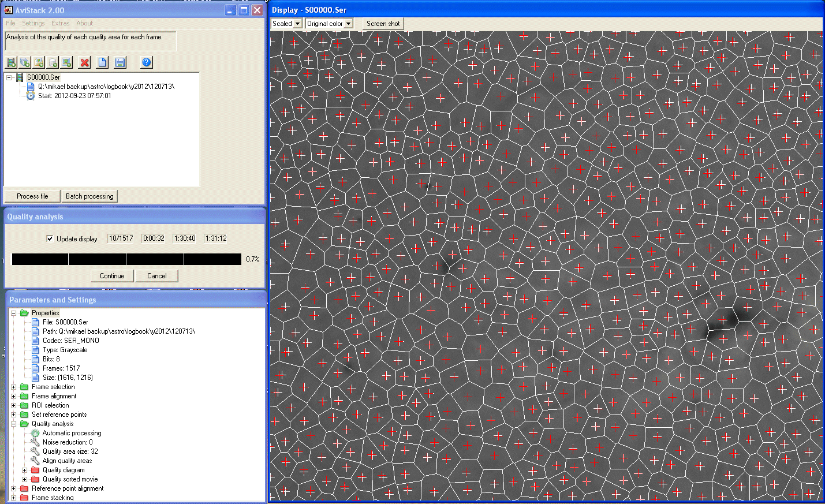The height and width of the screenshot is (504, 825).
Task: Click the 0:00:32 elapsed time field
Action: 154,238
